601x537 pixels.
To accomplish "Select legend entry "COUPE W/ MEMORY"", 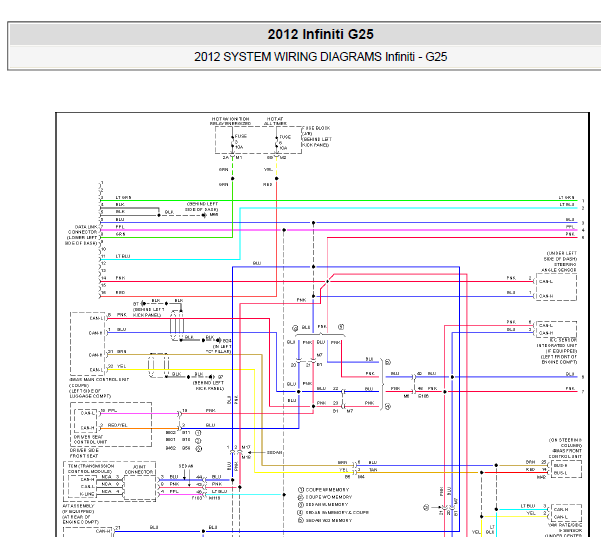I will coord(327,490).
